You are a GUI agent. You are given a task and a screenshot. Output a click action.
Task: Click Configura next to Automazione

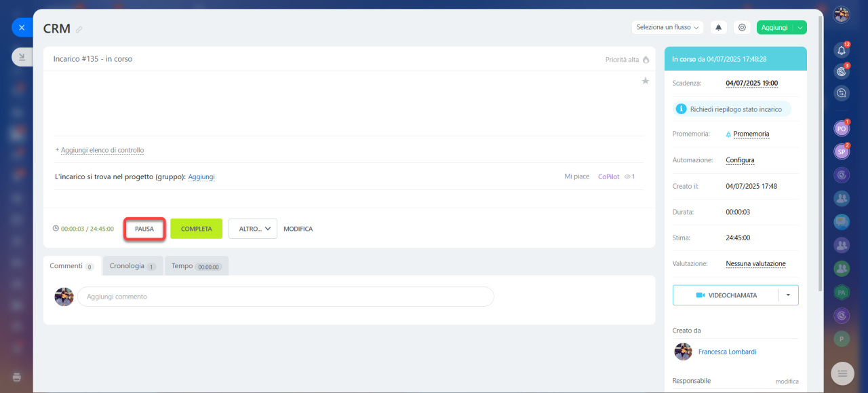tap(740, 160)
